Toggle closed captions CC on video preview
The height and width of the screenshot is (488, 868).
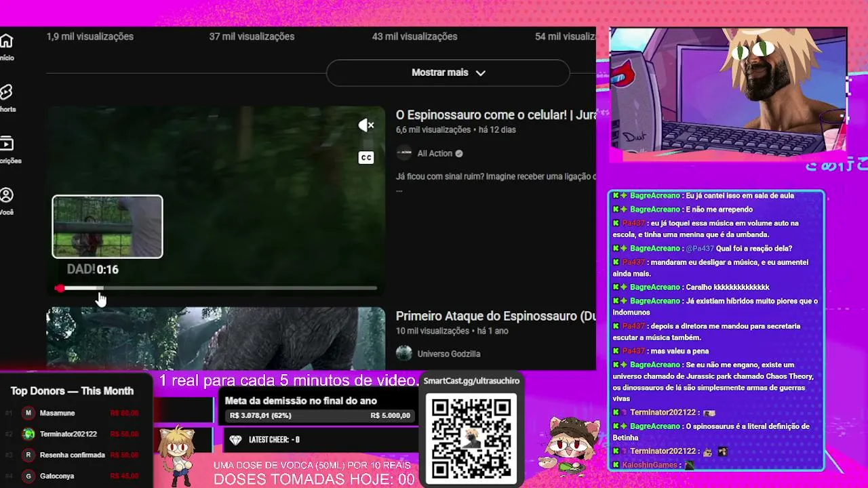(x=366, y=158)
